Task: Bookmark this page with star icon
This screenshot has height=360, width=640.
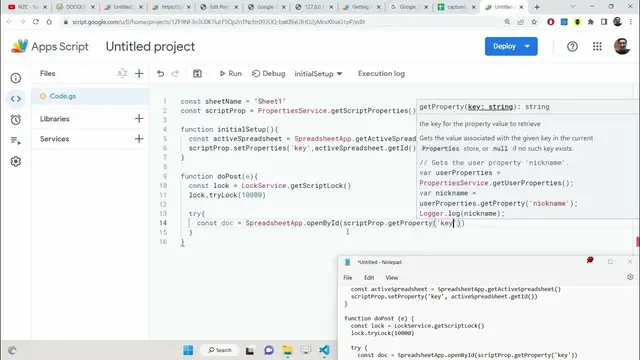Action: pos(534,22)
